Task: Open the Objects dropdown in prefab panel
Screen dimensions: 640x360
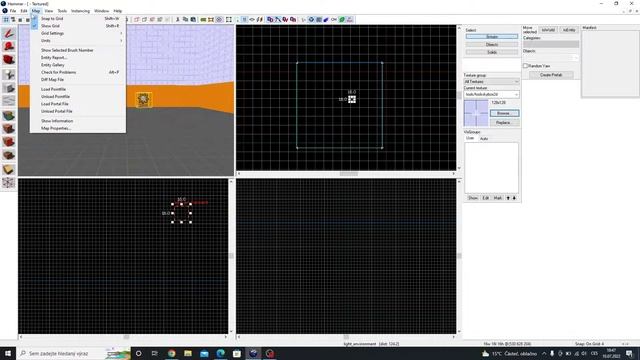Action: pos(551,58)
